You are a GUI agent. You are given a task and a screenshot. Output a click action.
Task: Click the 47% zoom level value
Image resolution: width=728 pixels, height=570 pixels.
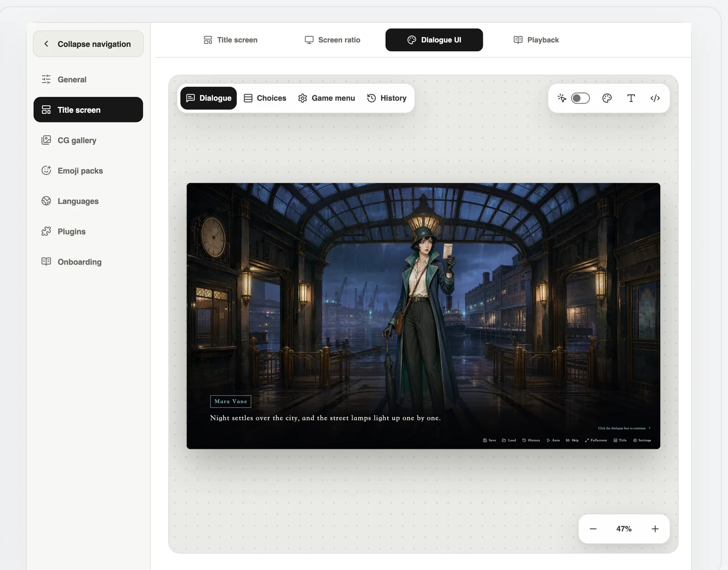624,529
